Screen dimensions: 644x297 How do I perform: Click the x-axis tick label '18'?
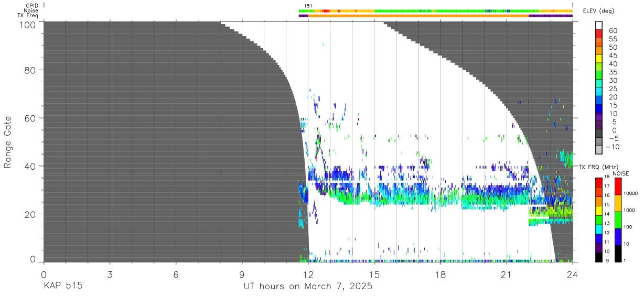pyautogui.click(x=441, y=274)
